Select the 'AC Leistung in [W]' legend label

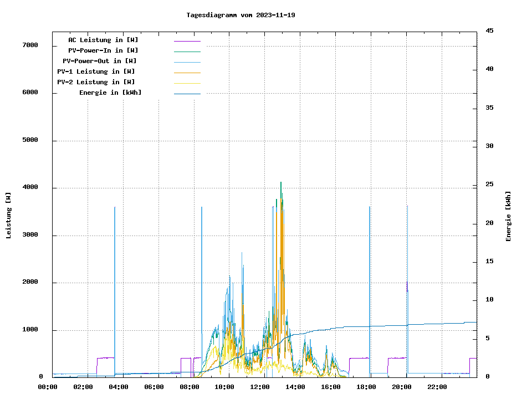tap(103, 40)
